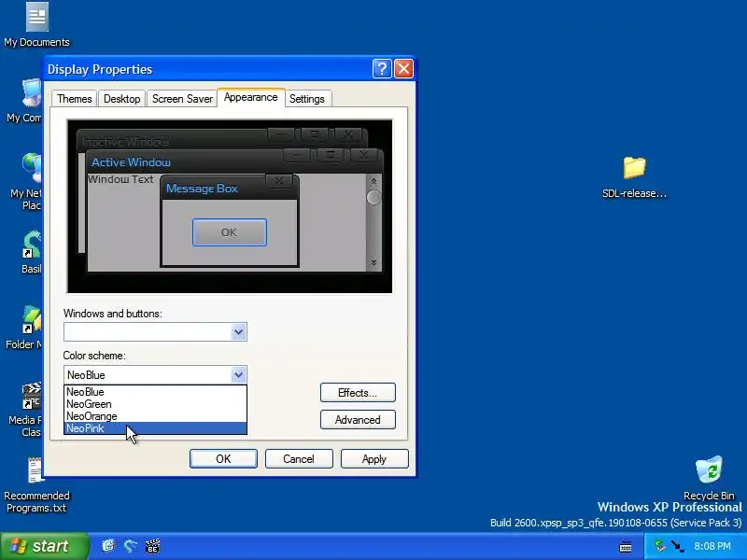Image resolution: width=747 pixels, height=560 pixels.
Task: Switch to the Themes tab
Action: [x=75, y=99]
